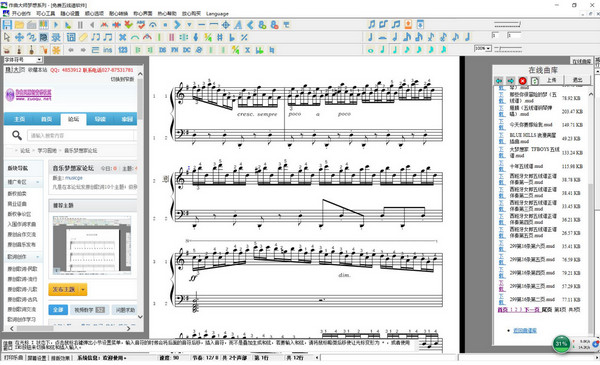Pick the eraser tool icon

click(83, 37)
